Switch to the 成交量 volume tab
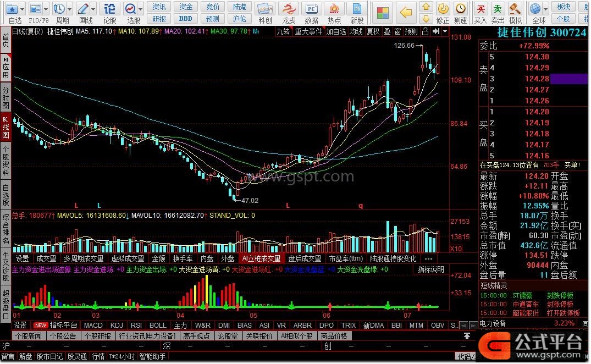The height and width of the screenshot is (364, 591). pos(46,259)
